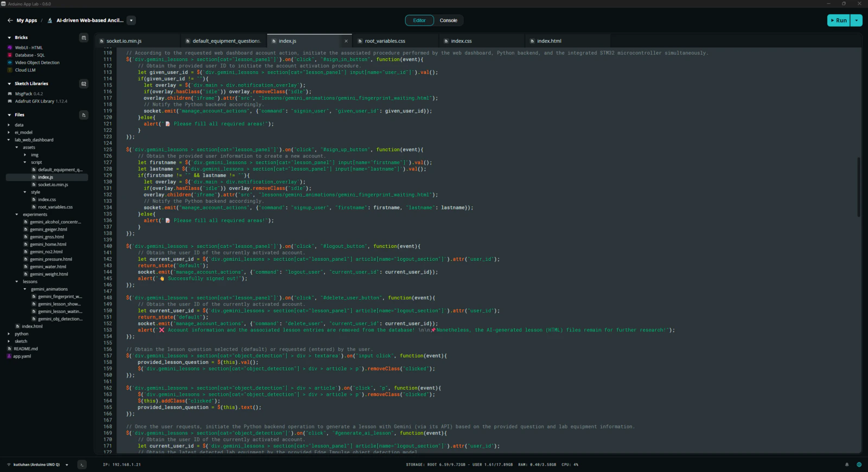
Task: Switch to the index.css tab
Action: click(461, 41)
